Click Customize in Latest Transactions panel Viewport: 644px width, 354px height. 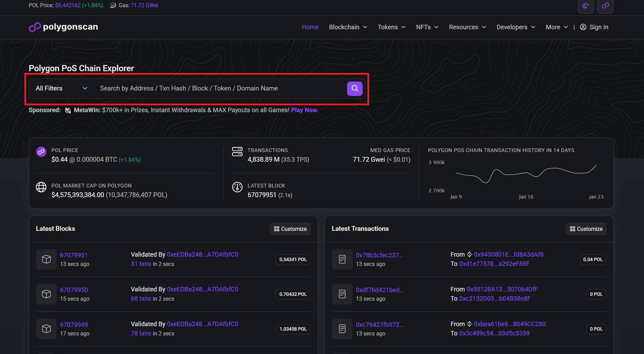point(586,229)
